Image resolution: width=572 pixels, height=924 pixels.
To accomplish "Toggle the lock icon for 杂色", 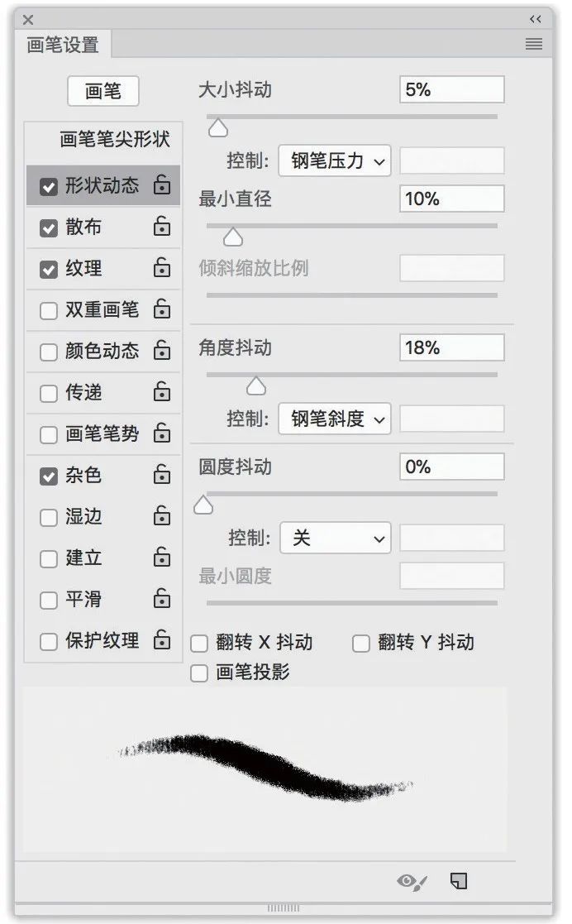I will (x=162, y=474).
